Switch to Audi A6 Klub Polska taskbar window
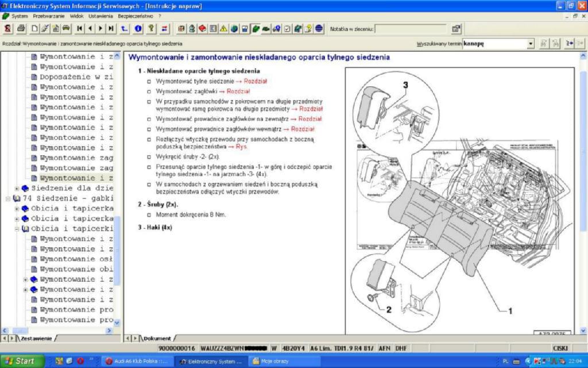 [137, 361]
